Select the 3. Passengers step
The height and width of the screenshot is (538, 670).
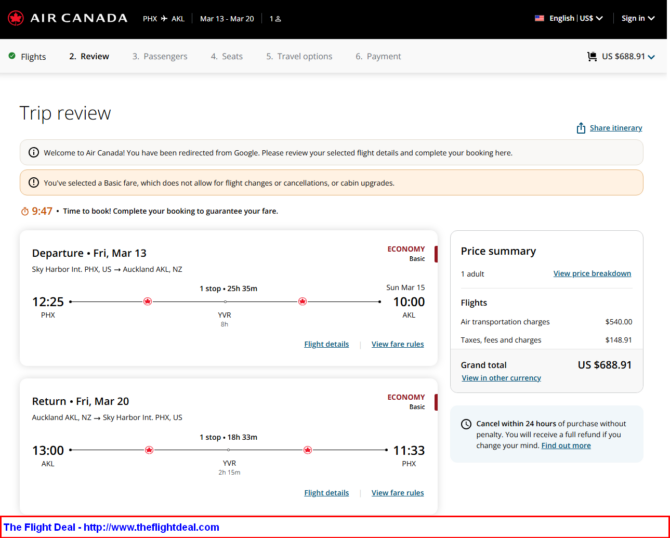click(x=160, y=56)
